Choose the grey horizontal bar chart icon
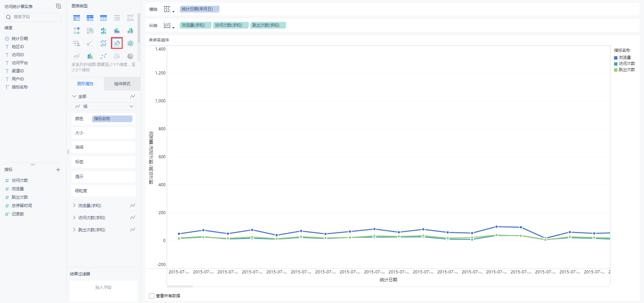This screenshot has width=644, height=303. coord(77,43)
